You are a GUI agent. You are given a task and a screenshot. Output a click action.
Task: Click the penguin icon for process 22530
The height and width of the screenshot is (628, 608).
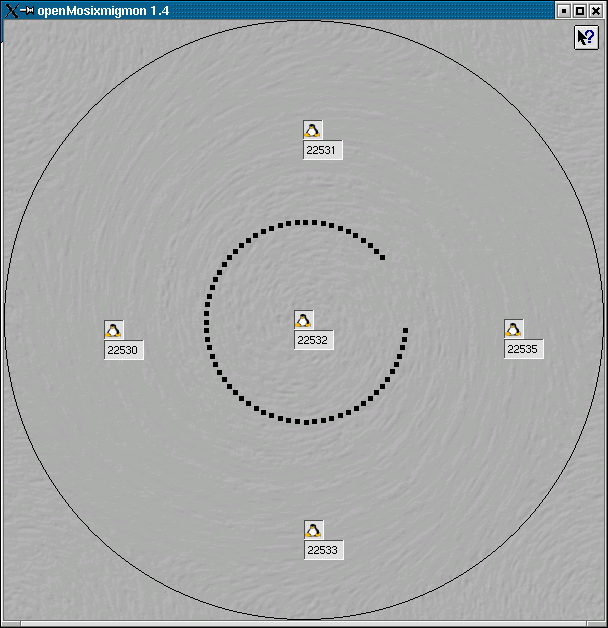[x=113, y=330]
